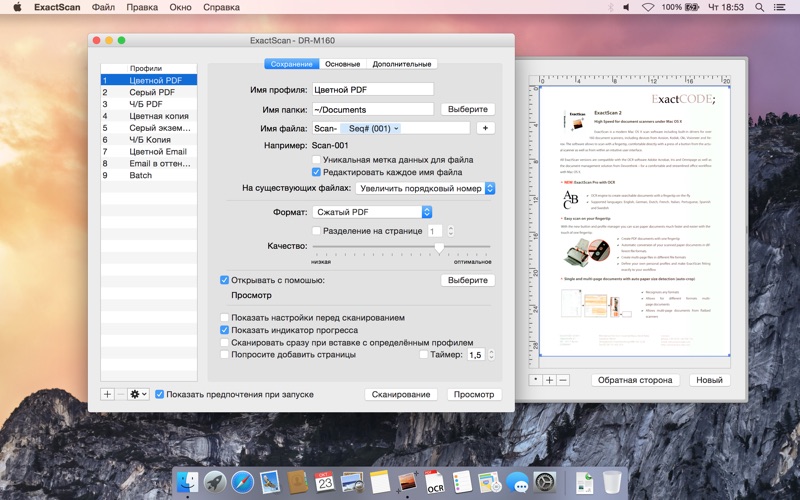Open the 'Файл' menu
This screenshot has height=500, width=800.
coord(103,7)
